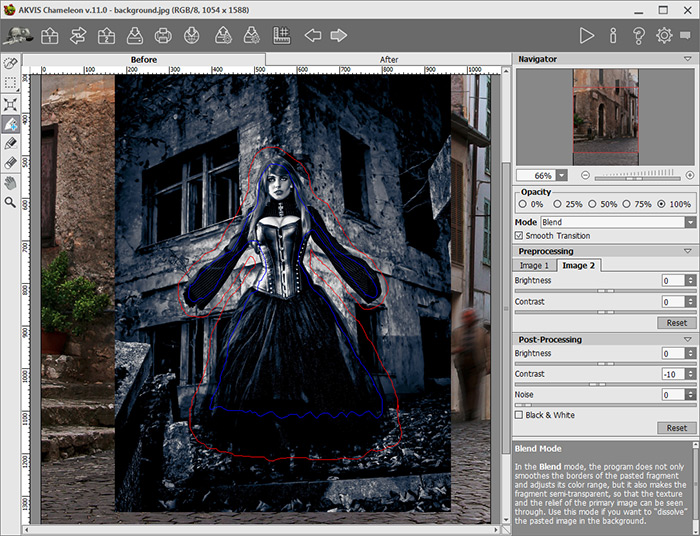This screenshot has height=536, width=700.
Task: Open program information (i icon)
Action: coord(613,36)
